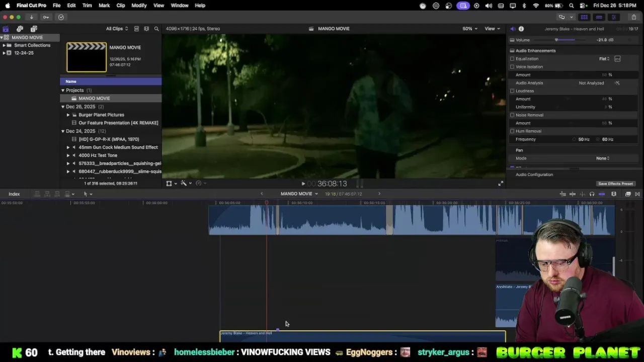Go back in timeline history arrow
This screenshot has height=362, width=644.
(262, 194)
